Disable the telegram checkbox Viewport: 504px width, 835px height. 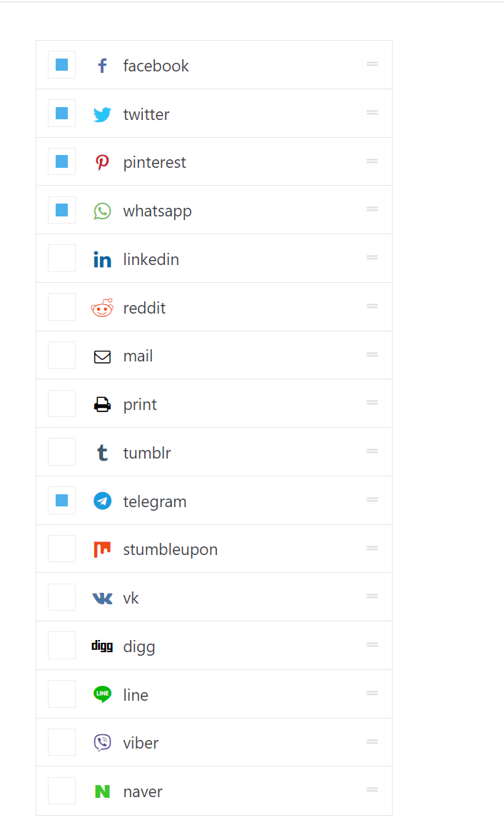tap(61, 501)
